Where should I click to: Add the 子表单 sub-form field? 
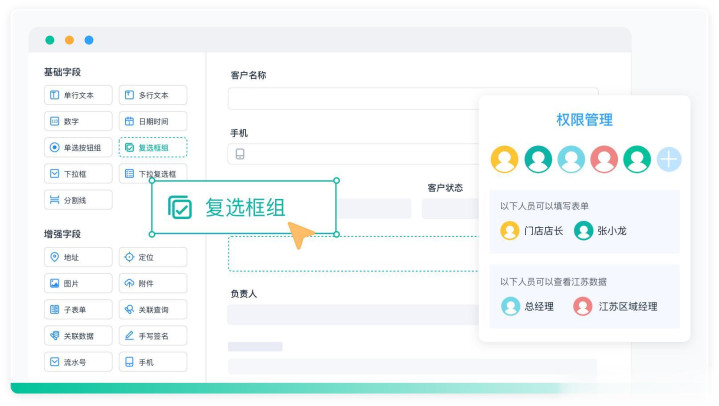tap(78, 309)
